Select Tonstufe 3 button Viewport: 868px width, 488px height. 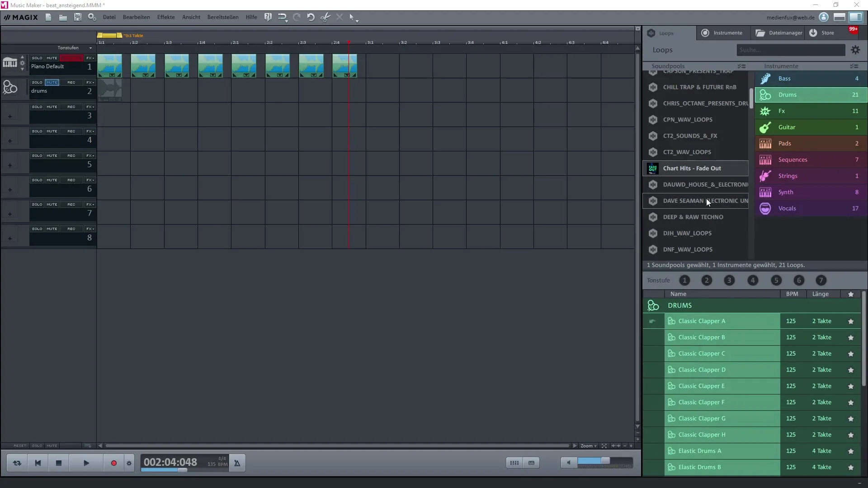(729, 281)
